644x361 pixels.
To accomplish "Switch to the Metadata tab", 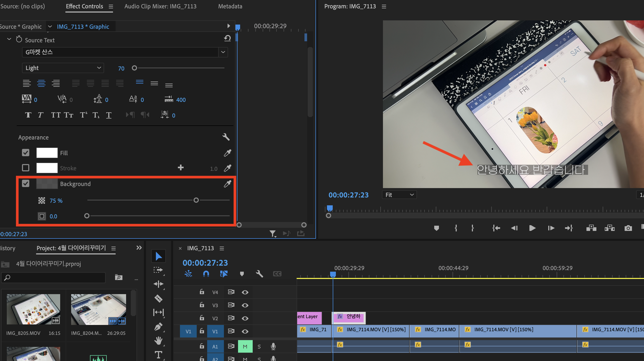I will tap(230, 6).
